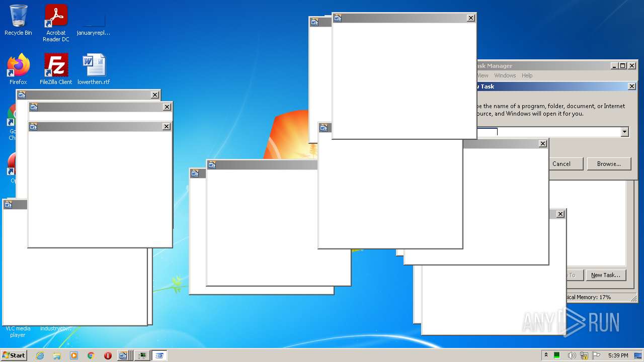Click Word icon on center blank window
644x362 pixels.
(x=212, y=165)
